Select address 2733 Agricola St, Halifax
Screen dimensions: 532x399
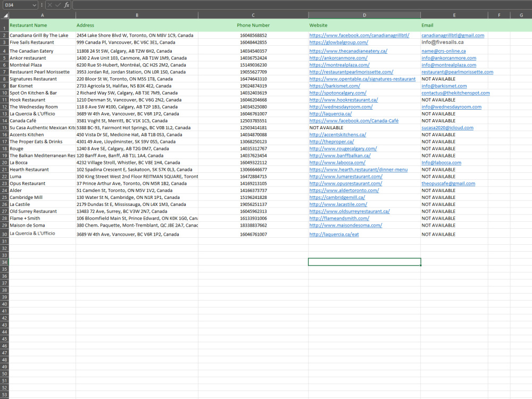[x=137, y=86]
